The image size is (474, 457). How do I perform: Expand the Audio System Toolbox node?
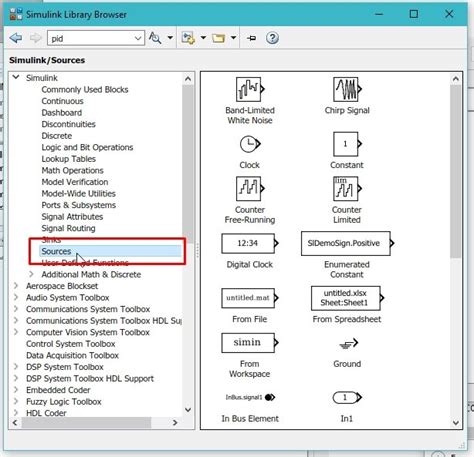pos(16,297)
